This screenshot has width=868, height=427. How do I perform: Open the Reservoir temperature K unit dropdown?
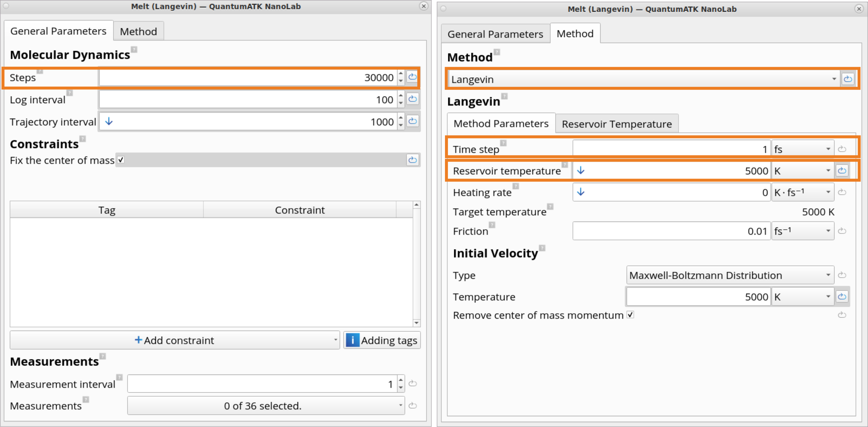[803, 171]
